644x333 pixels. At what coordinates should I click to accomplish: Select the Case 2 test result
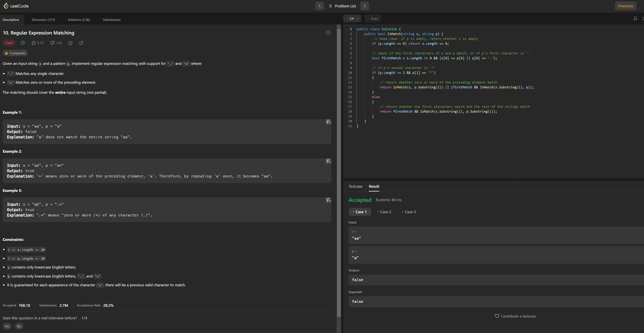click(384, 212)
